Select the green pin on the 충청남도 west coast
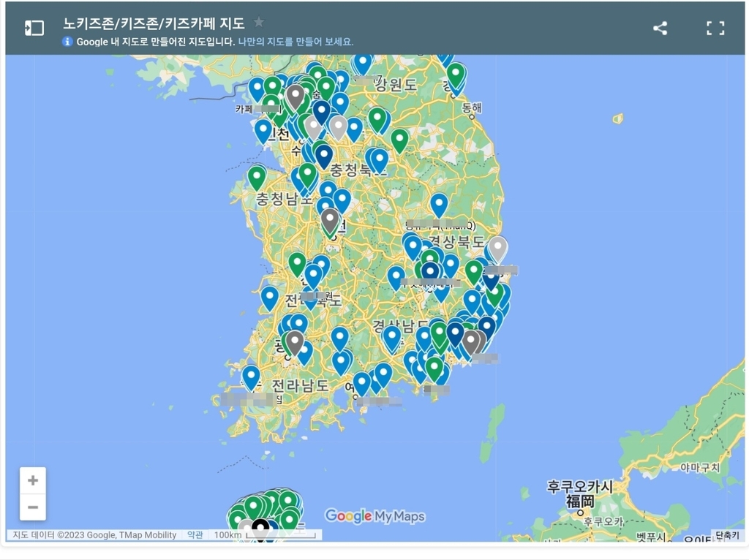This screenshot has height=560, width=749. click(x=257, y=178)
